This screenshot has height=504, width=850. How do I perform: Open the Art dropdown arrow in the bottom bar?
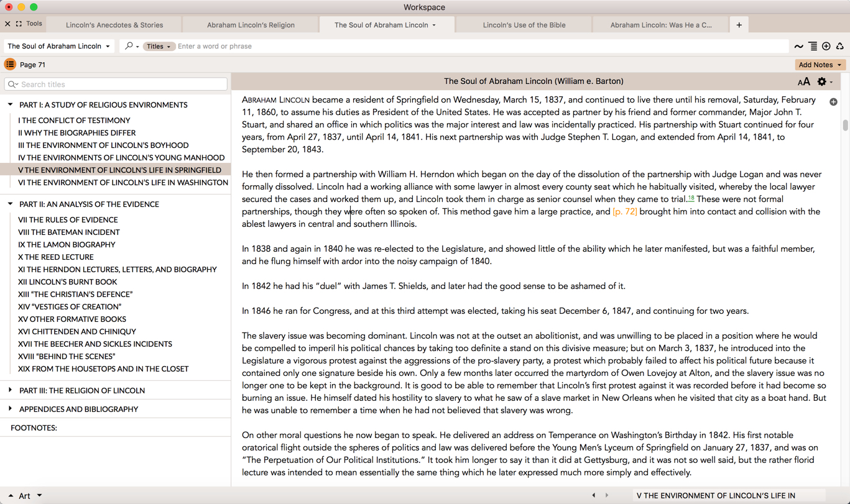click(x=39, y=495)
